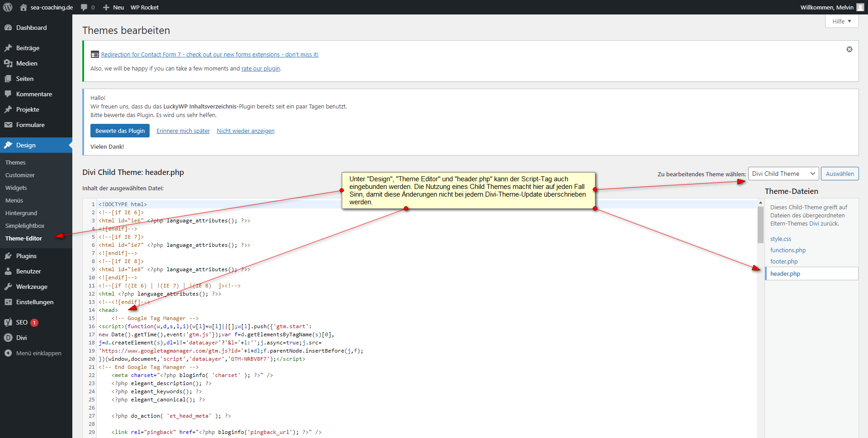Open the Divi Child Theme dropdown
Image resolution: width=868 pixels, height=438 pixels.
pyautogui.click(x=783, y=174)
